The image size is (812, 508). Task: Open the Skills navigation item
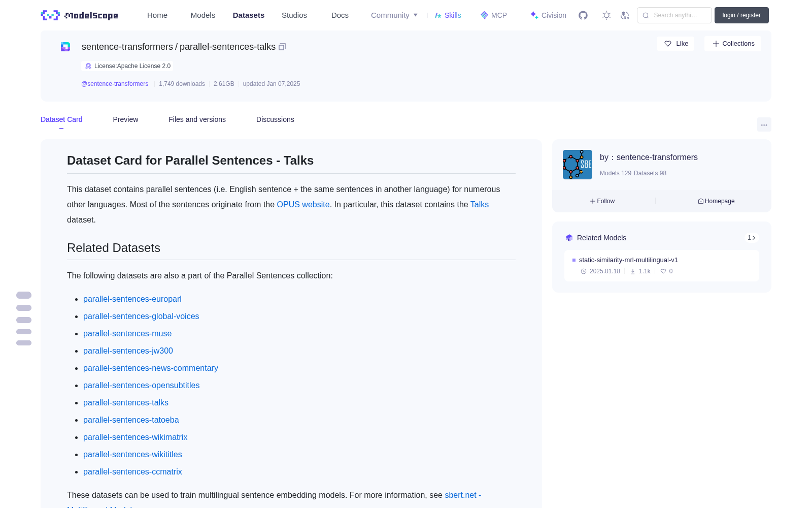point(448,15)
